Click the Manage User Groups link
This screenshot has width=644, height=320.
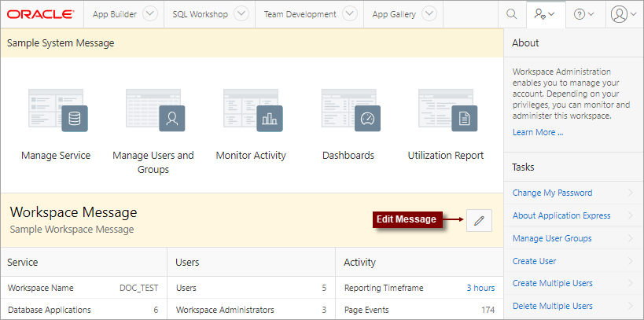tap(552, 238)
